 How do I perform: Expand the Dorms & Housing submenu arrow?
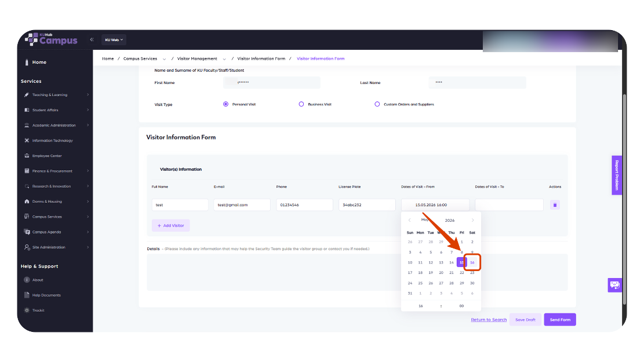click(88, 202)
